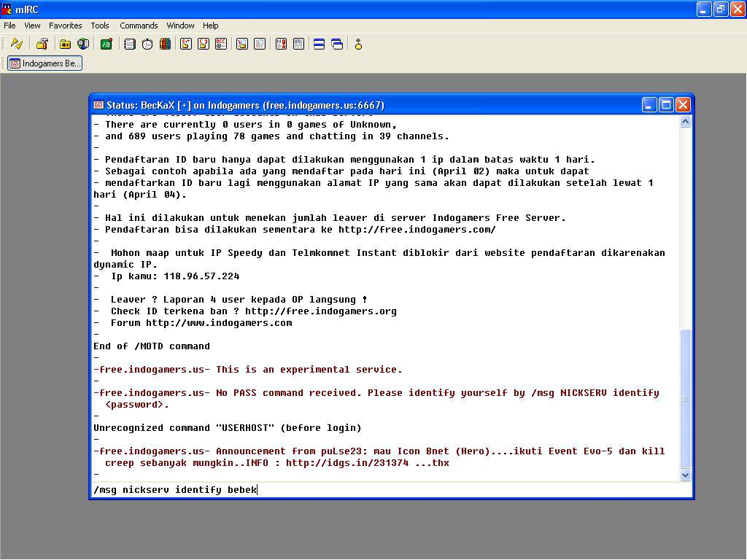Open the Tools menu

pos(100,26)
